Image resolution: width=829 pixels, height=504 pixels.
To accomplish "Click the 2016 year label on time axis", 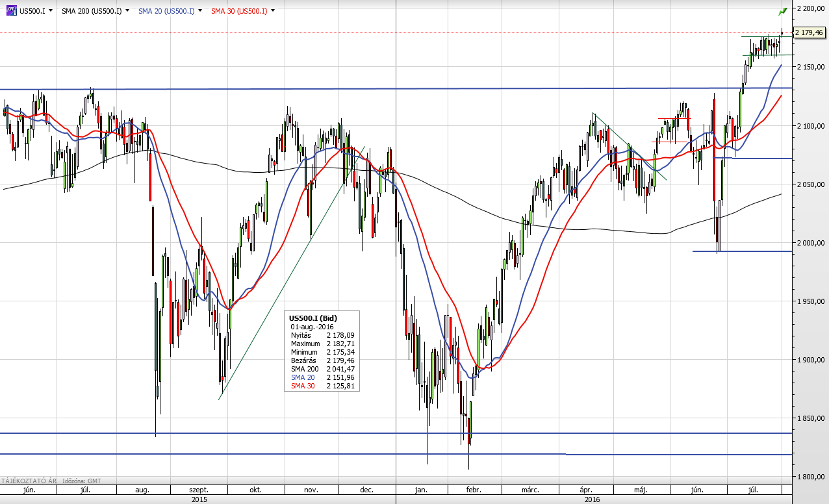I will click(593, 499).
